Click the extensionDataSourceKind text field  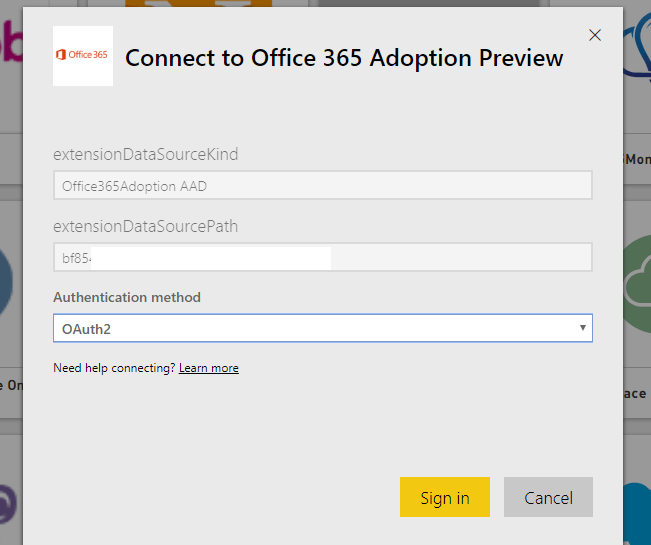[322, 185]
